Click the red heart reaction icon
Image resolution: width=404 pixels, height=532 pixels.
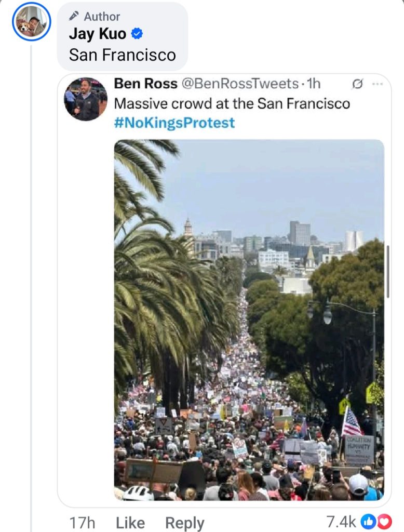384,521
